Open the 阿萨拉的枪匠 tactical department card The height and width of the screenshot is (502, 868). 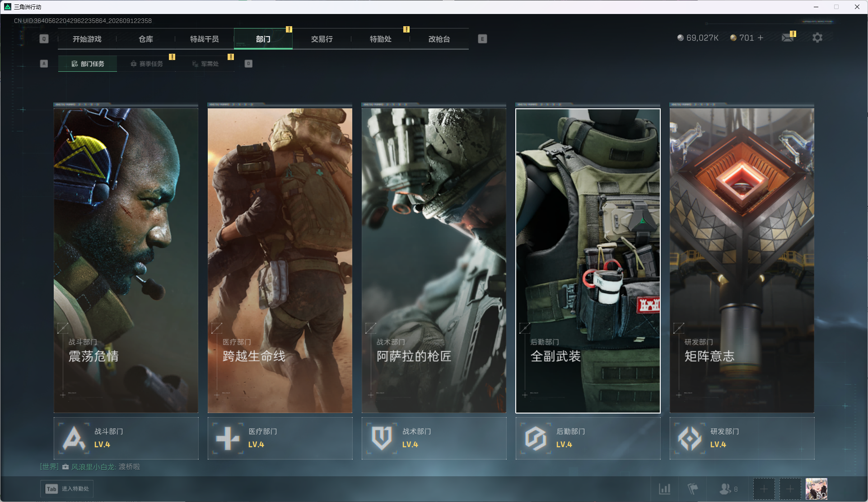[434, 260]
